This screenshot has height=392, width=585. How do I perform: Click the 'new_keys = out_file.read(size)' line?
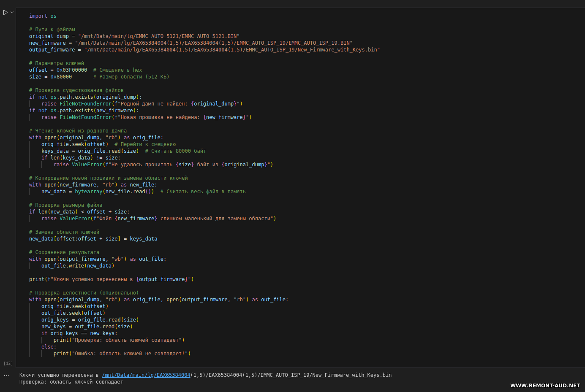point(87,327)
